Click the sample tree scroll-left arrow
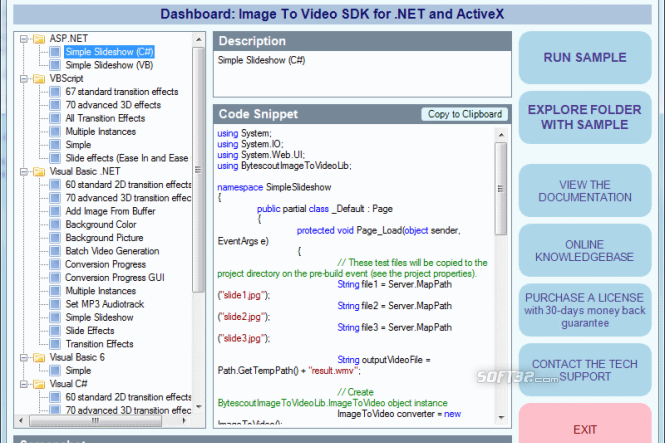The image size is (665, 443). 21,421
